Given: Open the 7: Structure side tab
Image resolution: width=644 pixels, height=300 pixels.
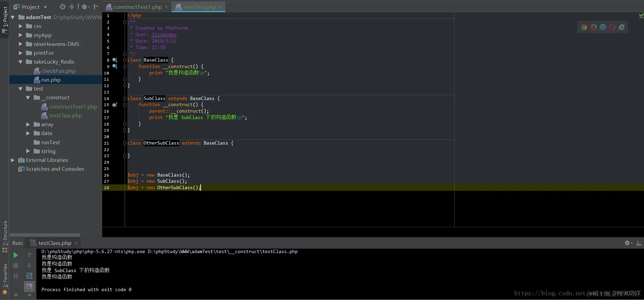Looking at the screenshot, I should [x=5, y=236].
